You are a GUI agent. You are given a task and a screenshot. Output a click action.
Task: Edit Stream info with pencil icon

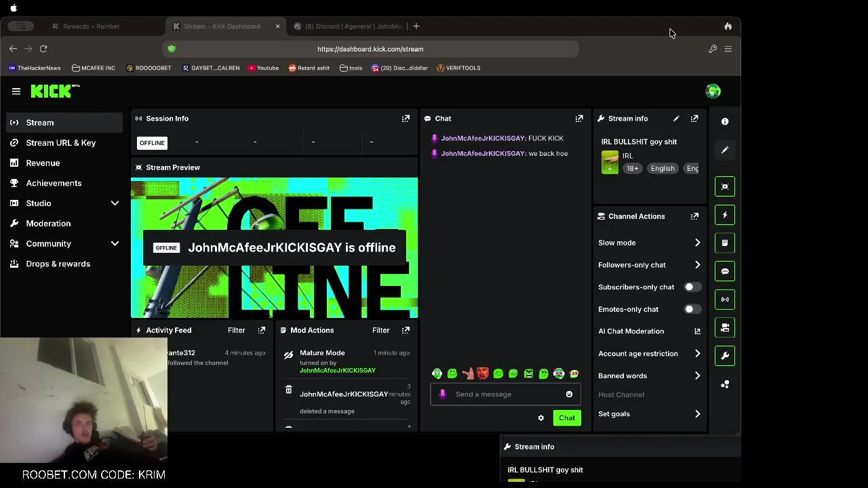(676, 119)
